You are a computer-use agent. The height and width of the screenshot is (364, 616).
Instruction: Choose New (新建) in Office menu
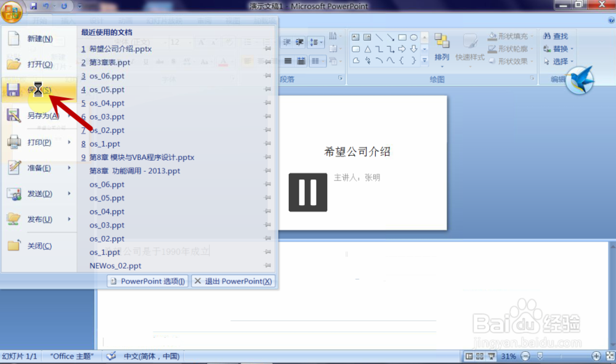coord(39,38)
